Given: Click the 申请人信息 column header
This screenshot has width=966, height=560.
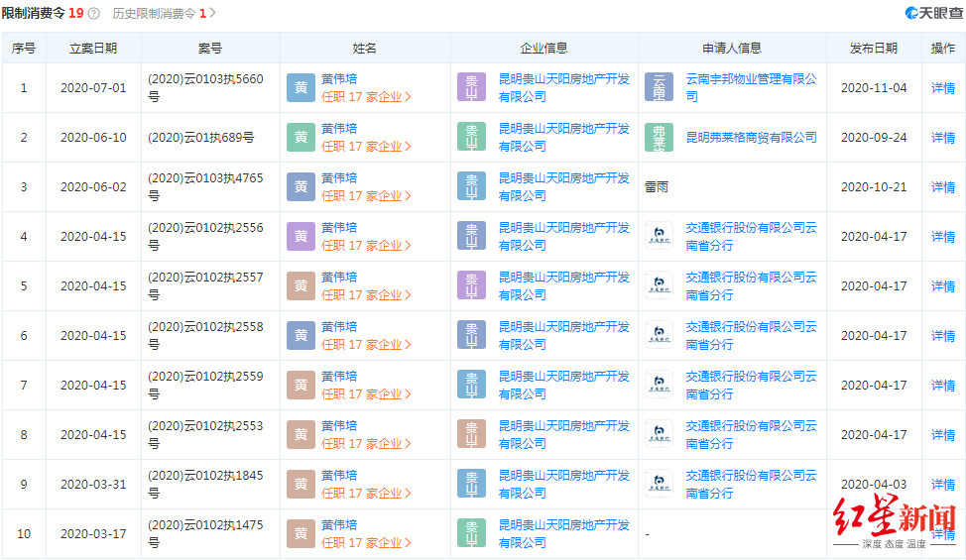Looking at the screenshot, I should point(732,48).
